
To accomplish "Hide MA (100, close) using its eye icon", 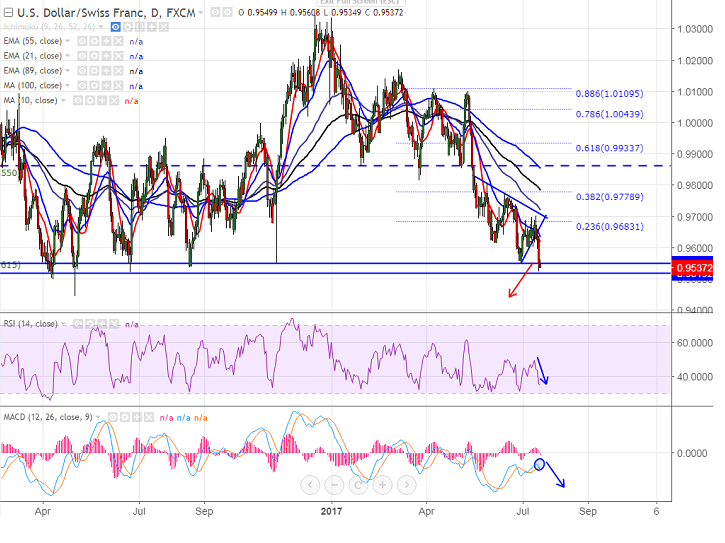I will tap(82, 86).
